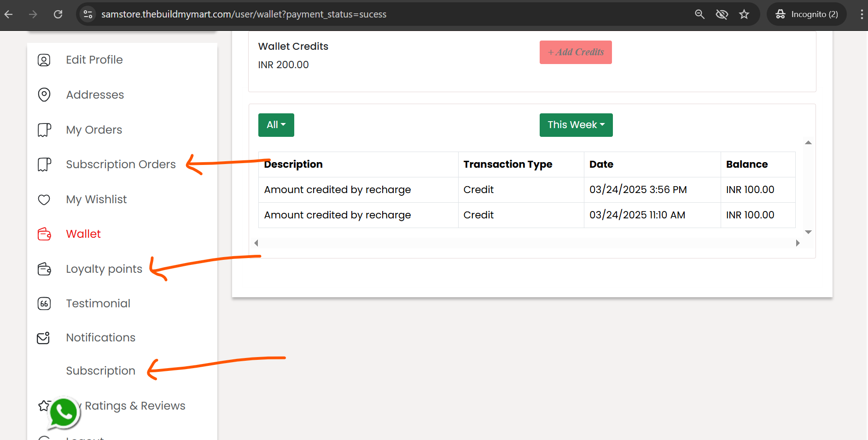Click the table scroll left arrow
This screenshot has width=868, height=440.
(x=256, y=243)
